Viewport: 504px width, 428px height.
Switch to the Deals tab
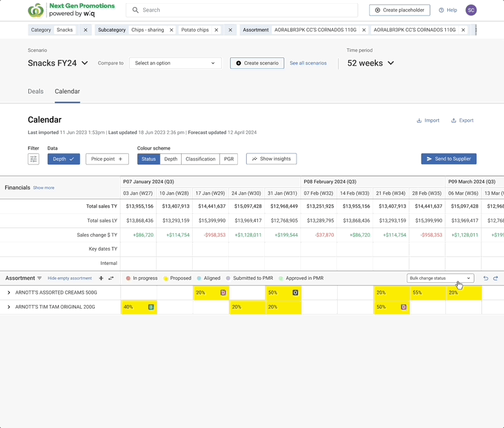tap(35, 92)
